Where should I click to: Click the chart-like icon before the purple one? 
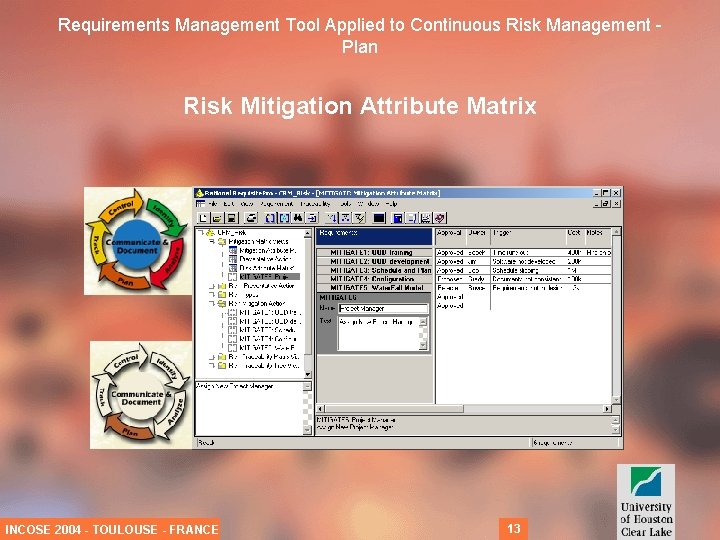pyautogui.click(x=426, y=218)
